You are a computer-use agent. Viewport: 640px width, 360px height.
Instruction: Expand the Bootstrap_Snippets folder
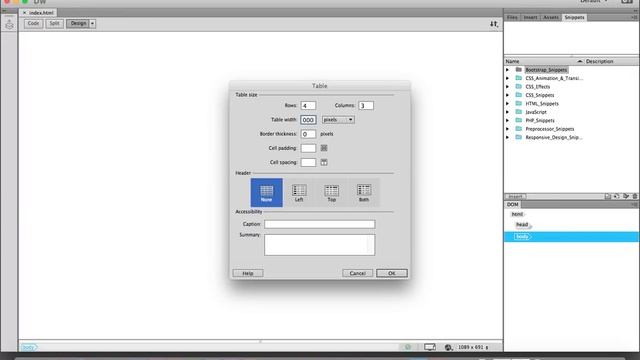pyautogui.click(x=508, y=70)
